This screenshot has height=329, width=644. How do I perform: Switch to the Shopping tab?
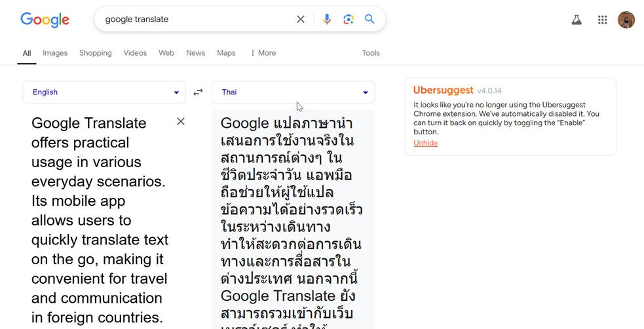pos(95,53)
